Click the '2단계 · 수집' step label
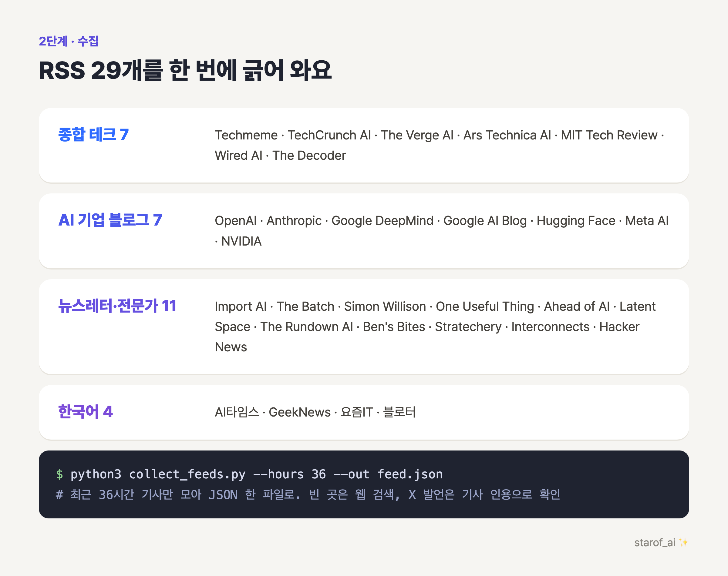This screenshot has width=728, height=576. click(69, 41)
